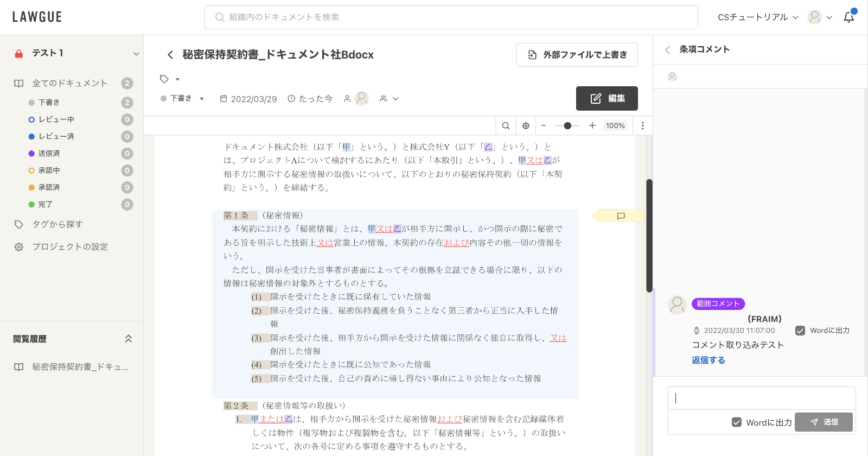This screenshot has width=868, height=456.
Task: Click the 編集 button
Action: pos(607,98)
